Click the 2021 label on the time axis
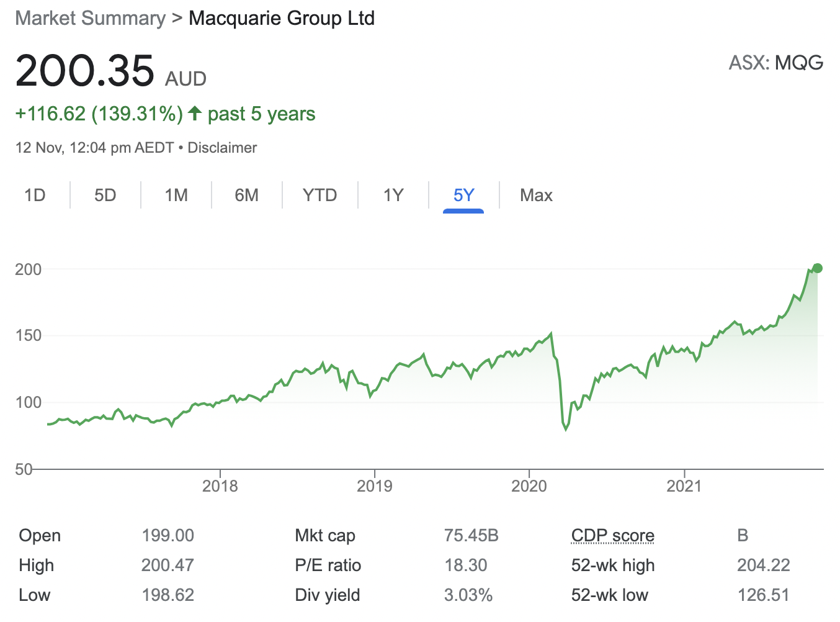Image resolution: width=840 pixels, height=622 pixels. [x=684, y=485]
